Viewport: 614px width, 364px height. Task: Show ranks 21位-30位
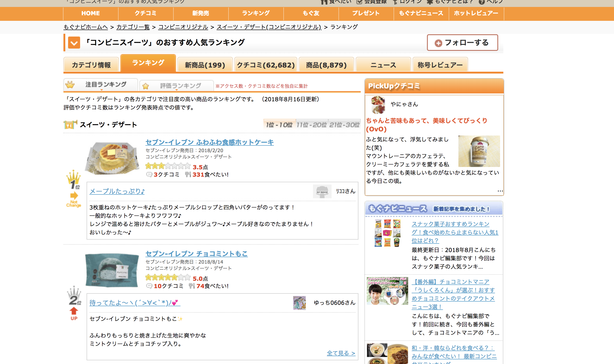tap(344, 125)
